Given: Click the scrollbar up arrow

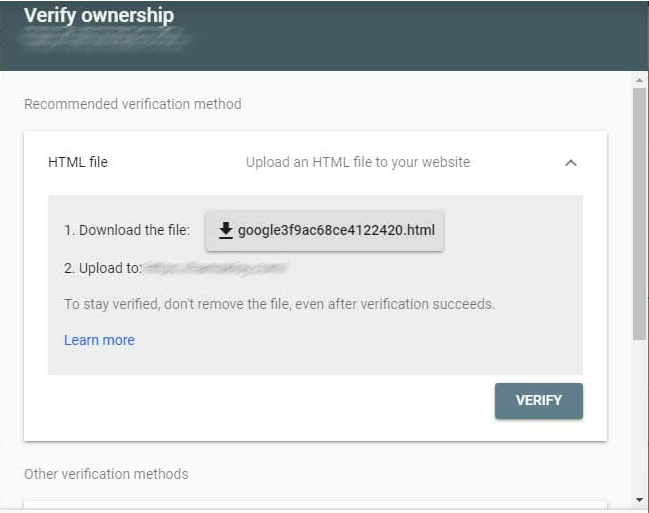Looking at the screenshot, I should click(x=639, y=80).
